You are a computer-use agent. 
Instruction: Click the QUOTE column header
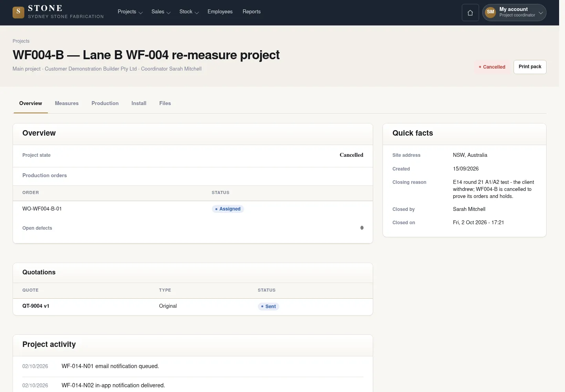pyautogui.click(x=30, y=290)
